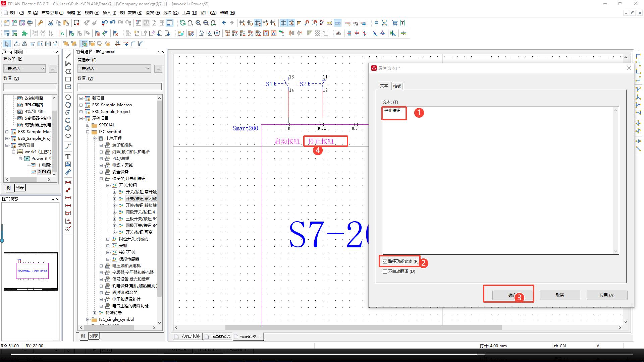Enable the 不自动翻译 checkbox
The image size is (644, 362).
click(x=385, y=271)
